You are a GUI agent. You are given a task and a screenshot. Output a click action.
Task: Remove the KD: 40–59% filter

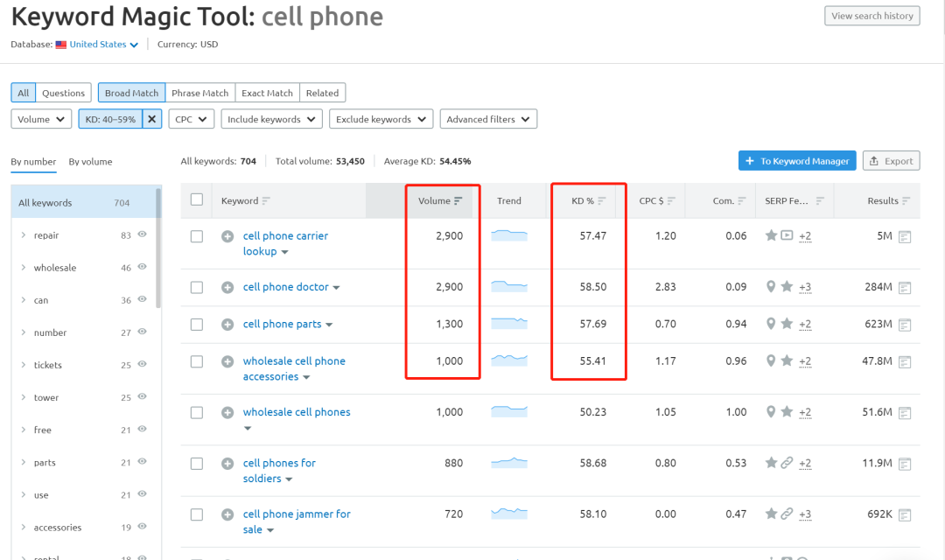tap(151, 119)
